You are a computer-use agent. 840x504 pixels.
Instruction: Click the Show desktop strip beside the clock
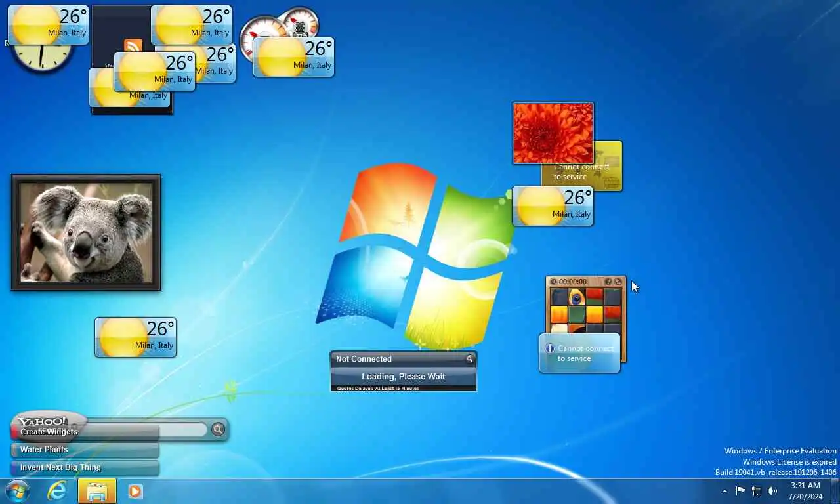click(x=835, y=491)
